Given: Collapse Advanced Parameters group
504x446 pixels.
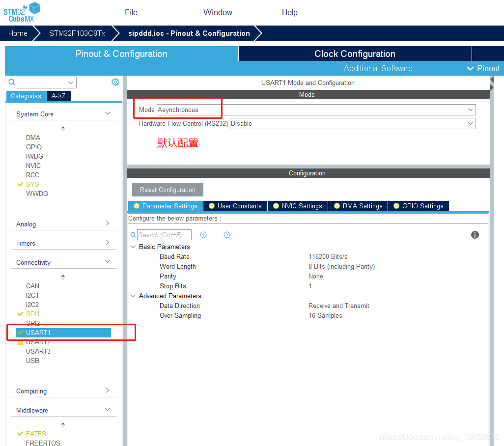Looking at the screenshot, I should (133, 296).
